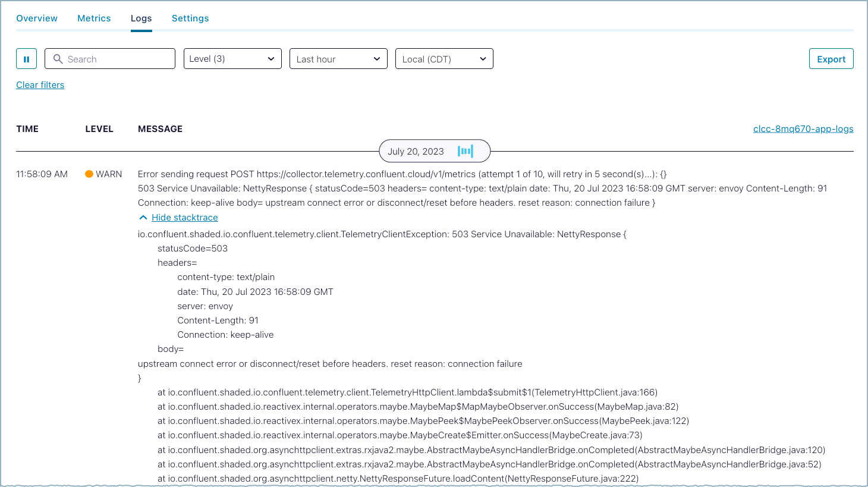Switch to the Overview tab
868x487 pixels.
[x=37, y=18]
